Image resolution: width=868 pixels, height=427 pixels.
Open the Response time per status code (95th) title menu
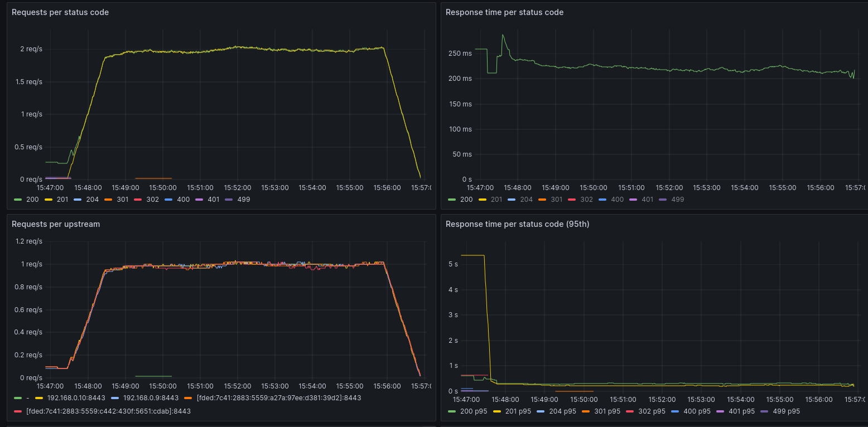(517, 224)
